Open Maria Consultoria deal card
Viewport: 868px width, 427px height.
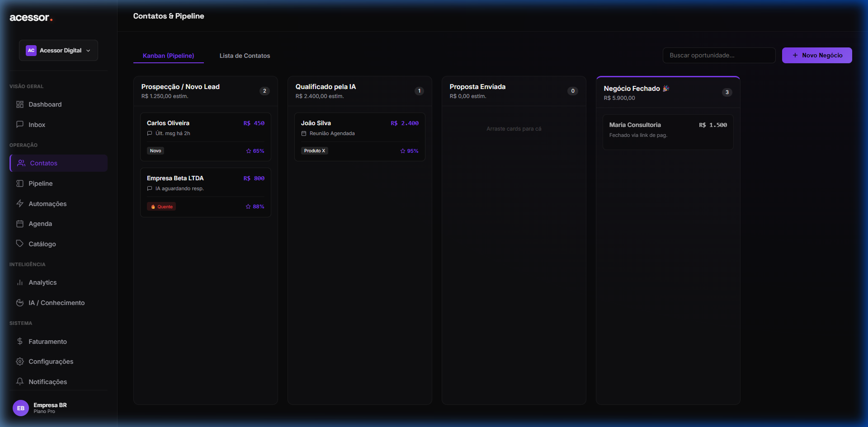click(x=668, y=132)
